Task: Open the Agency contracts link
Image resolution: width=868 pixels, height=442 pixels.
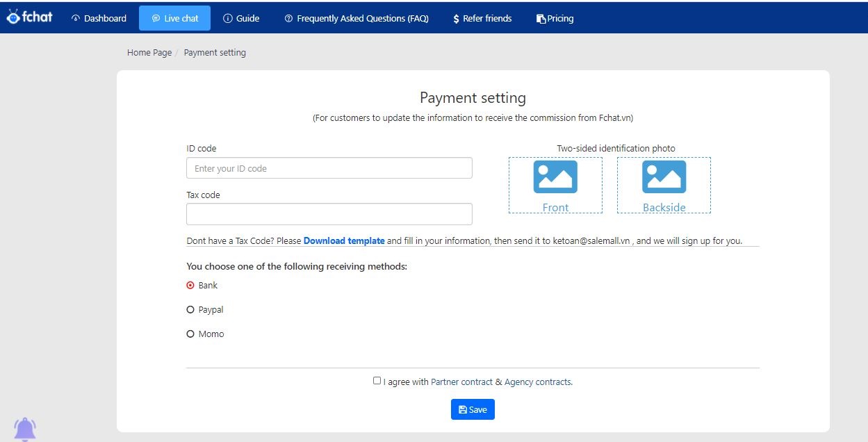Action: coord(538,382)
